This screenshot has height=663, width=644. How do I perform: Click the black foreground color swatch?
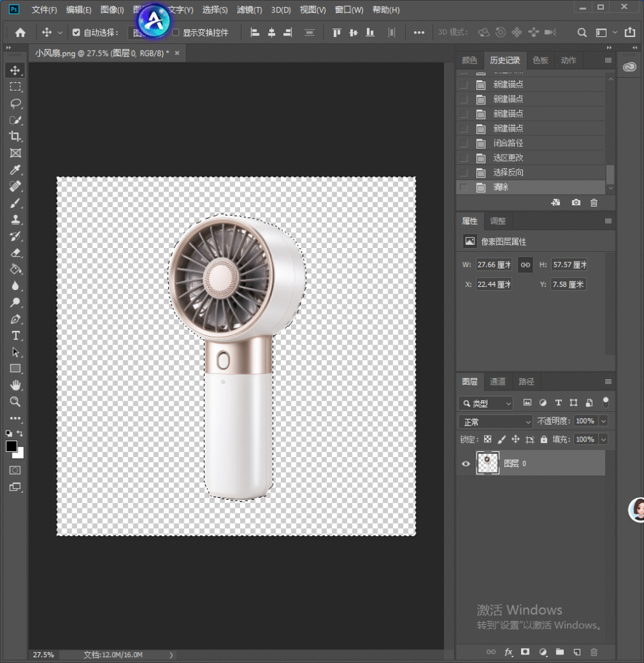click(12, 446)
